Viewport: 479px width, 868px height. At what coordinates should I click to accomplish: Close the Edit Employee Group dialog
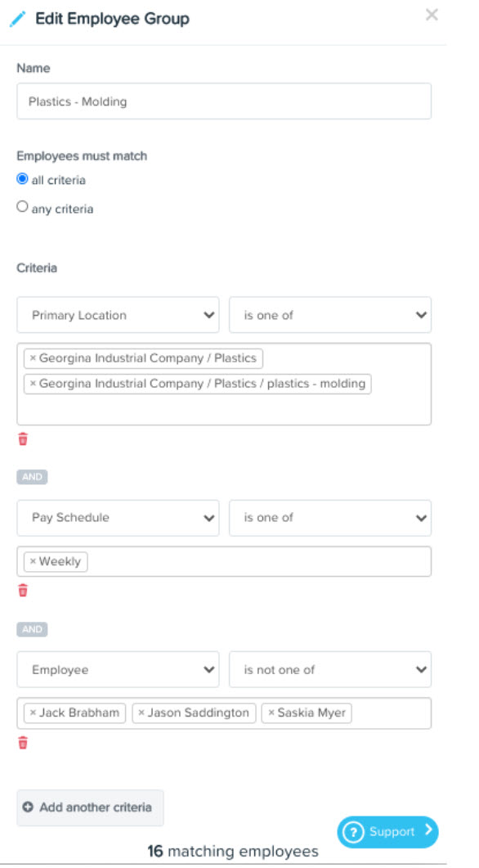(x=432, y=15)
